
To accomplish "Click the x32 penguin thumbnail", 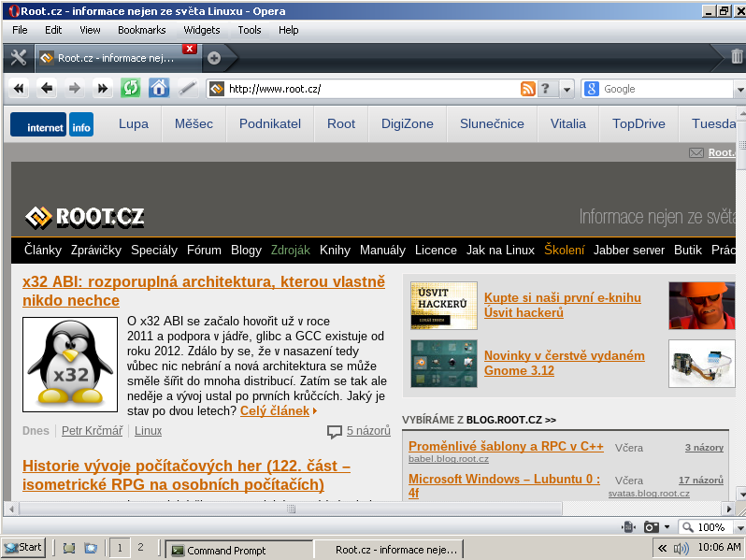I will coord(70,365).
